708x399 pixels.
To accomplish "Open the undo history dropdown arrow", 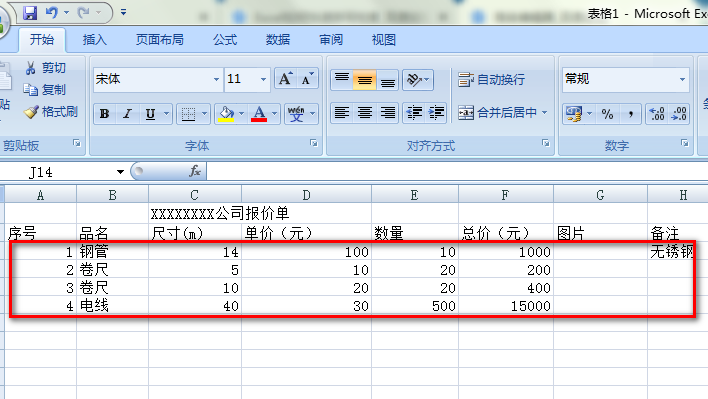I will (x=66, y=13).
